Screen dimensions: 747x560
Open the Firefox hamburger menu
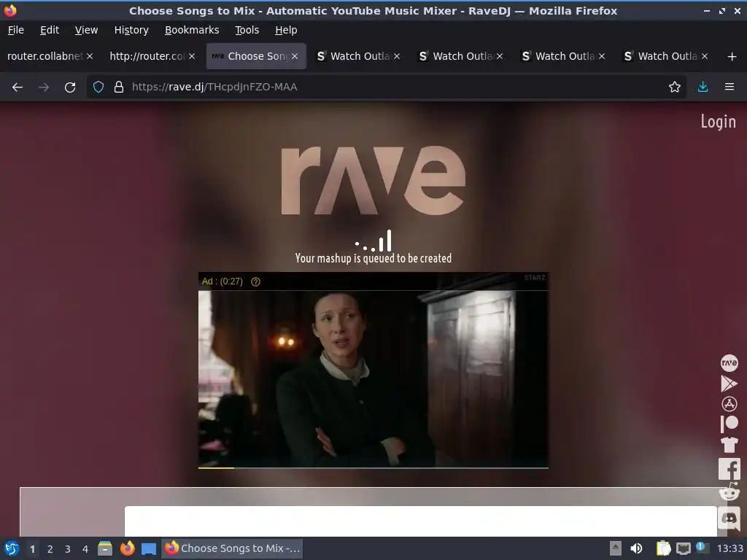click(729, 87)
